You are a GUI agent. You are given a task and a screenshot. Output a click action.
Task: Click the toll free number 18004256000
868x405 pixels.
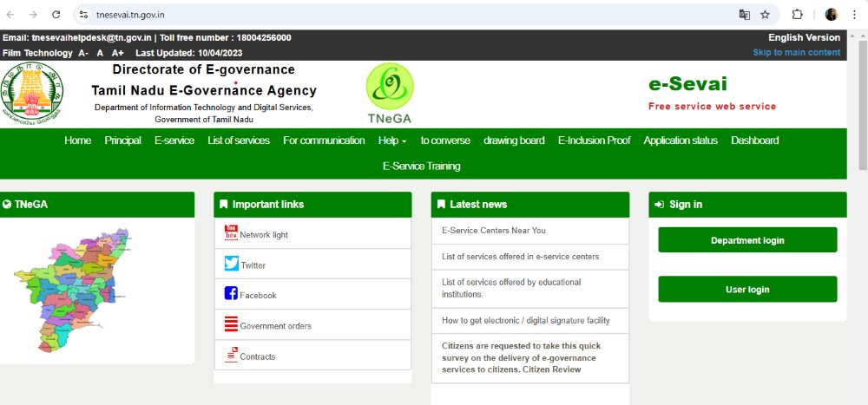(x=264, y=37)
